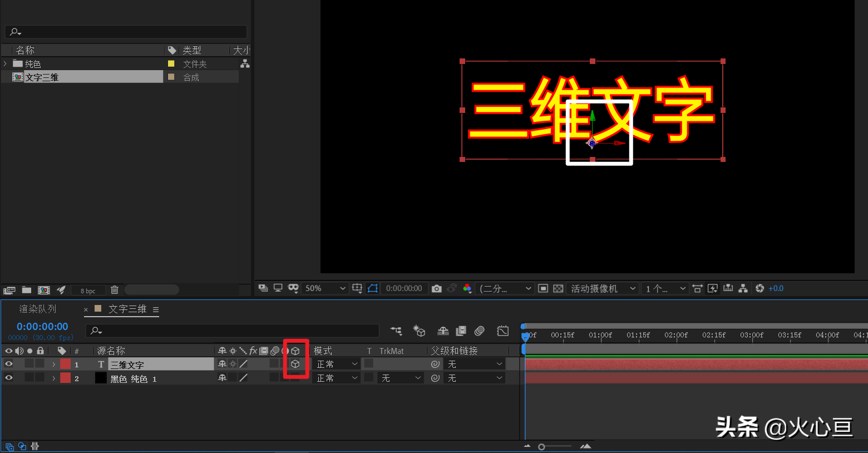Click the red label swatch of layer 1
Image resolution: width=868 pixels, height=453 pixels.
[66, 364]
